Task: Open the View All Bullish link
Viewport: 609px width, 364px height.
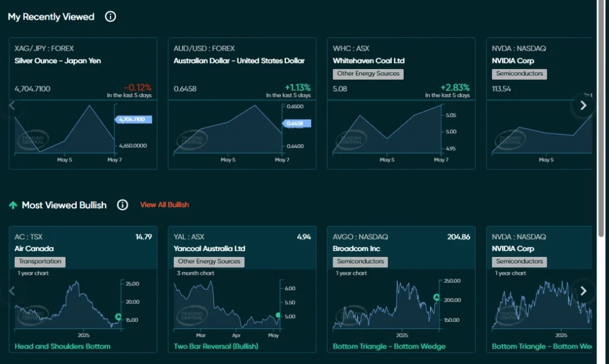Action: pyautogui.click(x=165, y=205)
